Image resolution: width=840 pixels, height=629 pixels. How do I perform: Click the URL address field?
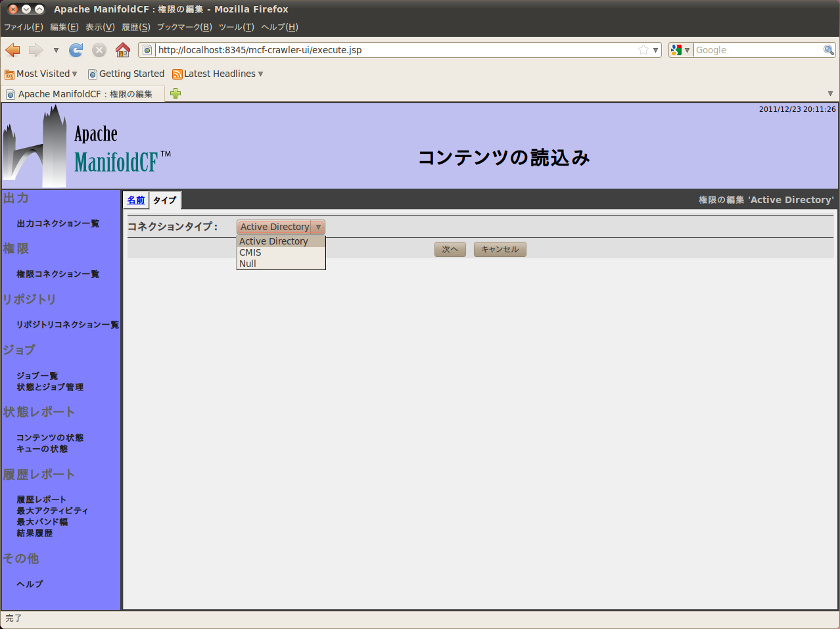[394, 50]
